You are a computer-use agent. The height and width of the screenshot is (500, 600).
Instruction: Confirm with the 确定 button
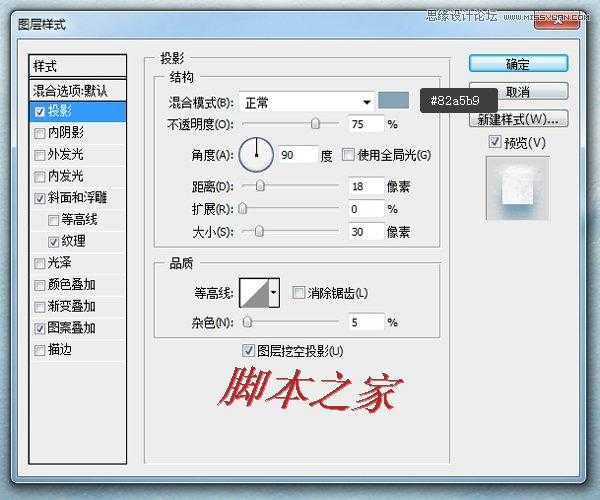click(x=518, y=64)
